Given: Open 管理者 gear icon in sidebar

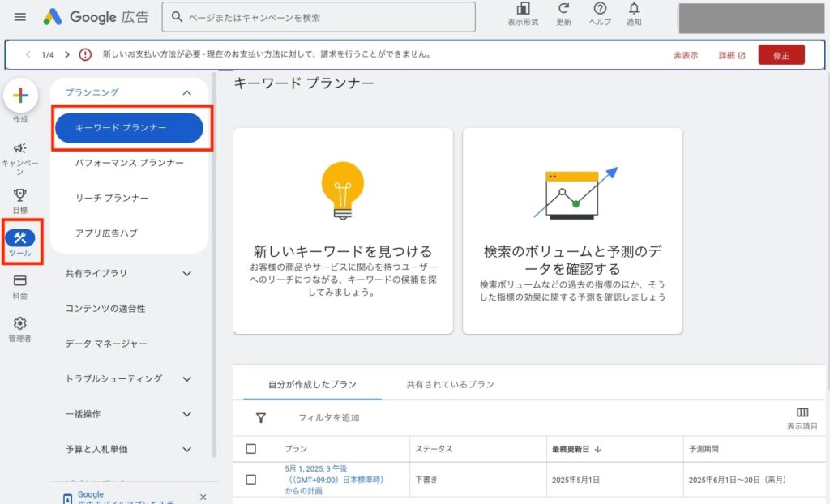Looking at the screenshot, I should pos(20,323).
